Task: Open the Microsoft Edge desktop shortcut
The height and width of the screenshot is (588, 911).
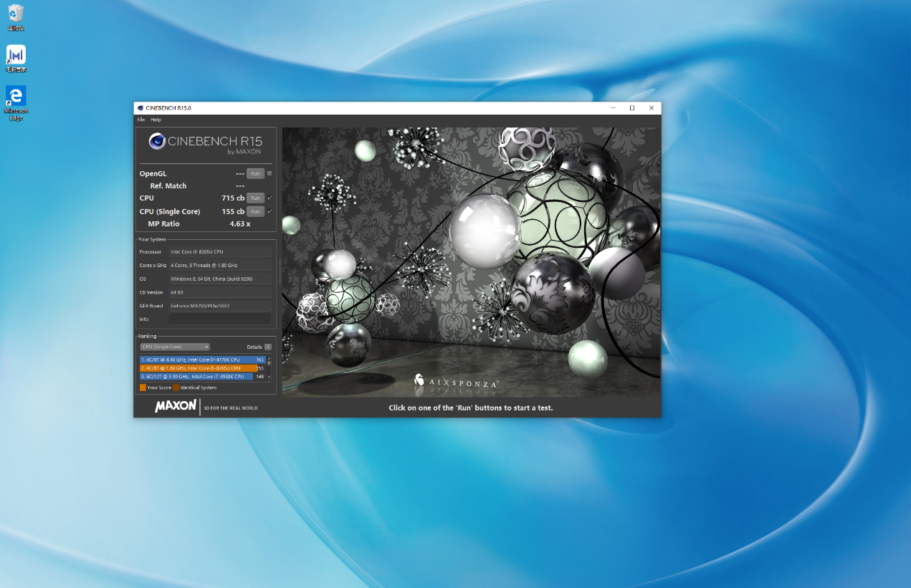Action: pos(16,97)
